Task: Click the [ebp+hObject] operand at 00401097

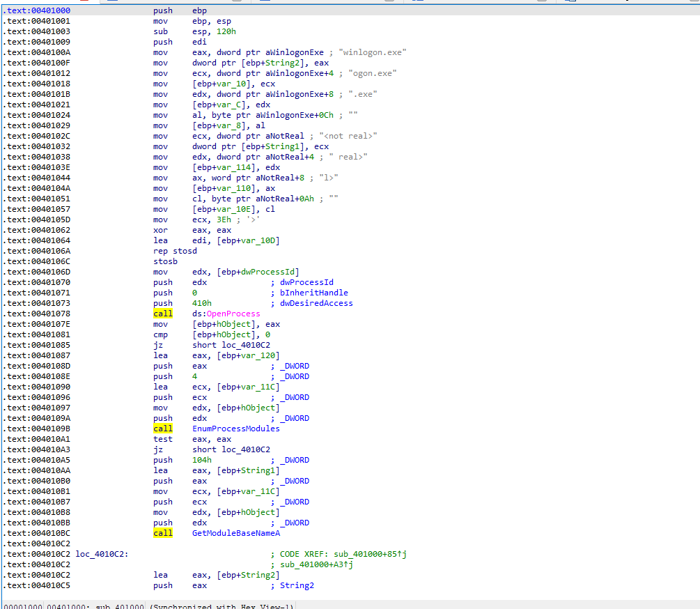Action: [x=248, y=408]
